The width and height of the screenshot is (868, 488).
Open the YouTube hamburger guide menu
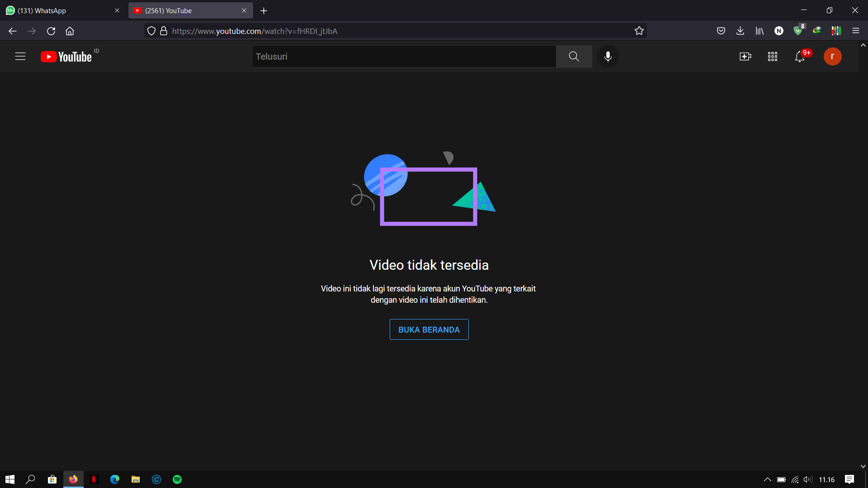pyautogui.click(x=20, y=56)
